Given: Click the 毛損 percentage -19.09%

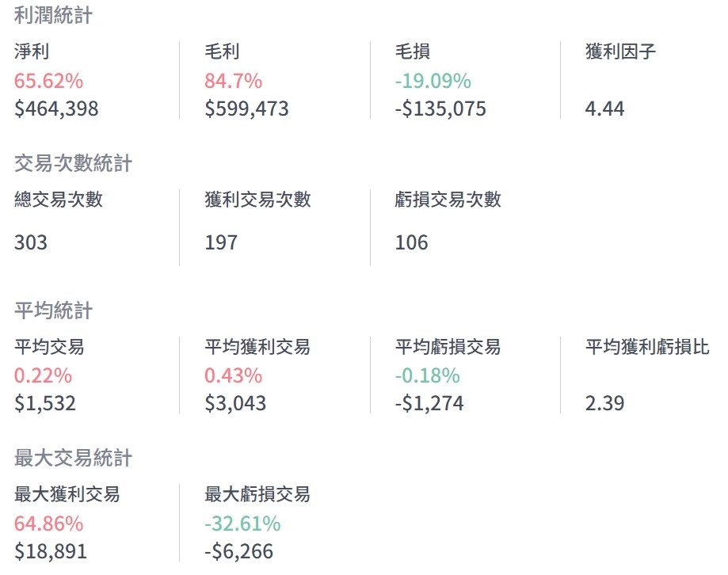Looking at the screenshot, I should coord(433,81).
